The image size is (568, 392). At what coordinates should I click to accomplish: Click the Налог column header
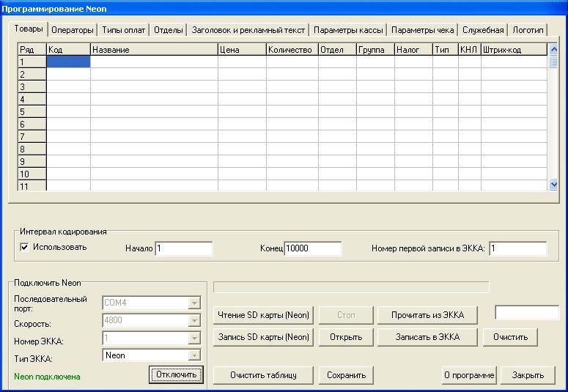413,49
